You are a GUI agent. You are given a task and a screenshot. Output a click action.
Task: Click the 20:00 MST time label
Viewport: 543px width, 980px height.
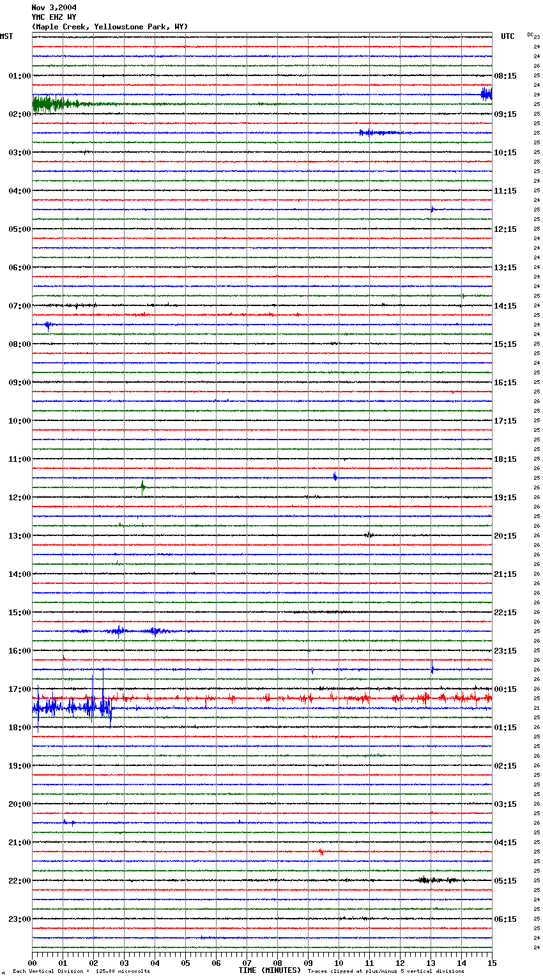point(19,804)
